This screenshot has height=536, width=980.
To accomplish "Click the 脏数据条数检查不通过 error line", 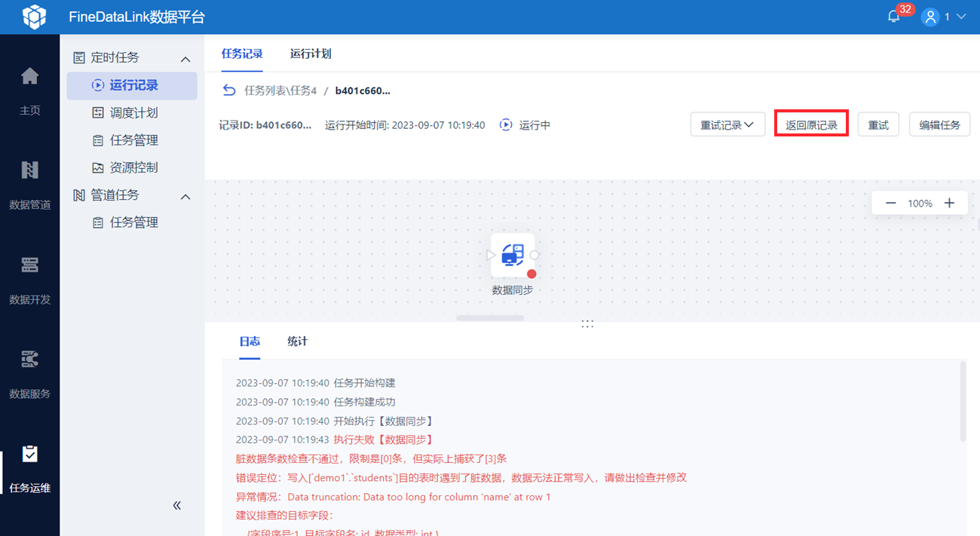I will tap(371, 458).
